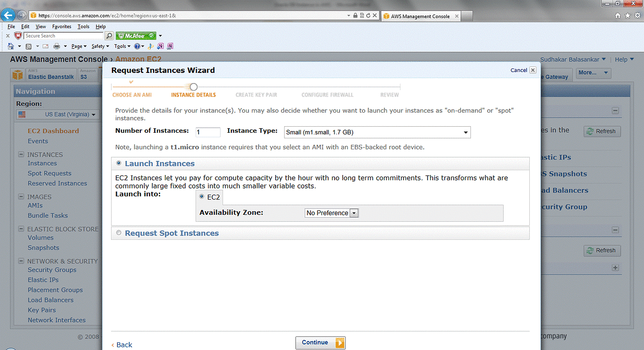The height and width of the screenshot is (350, 644).
Task: Open the Safety menu dropdown
Action: coord(100,46)
